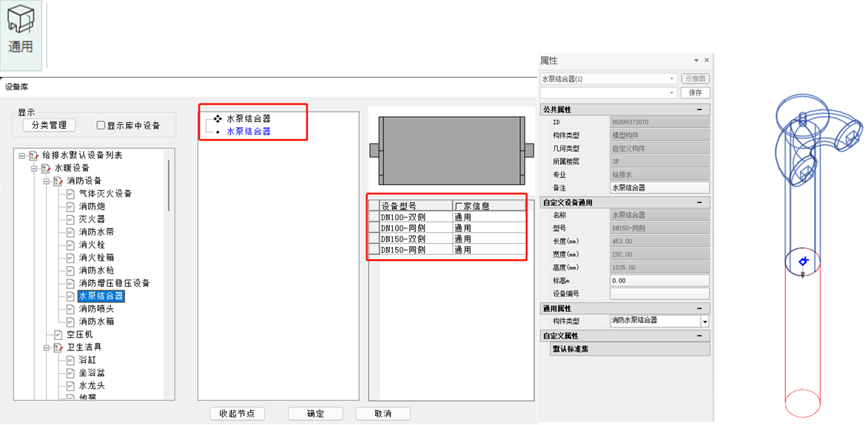The image size is (868, 425).
Task: Select 消防水箱 tree item
Action: coord(96,322)
